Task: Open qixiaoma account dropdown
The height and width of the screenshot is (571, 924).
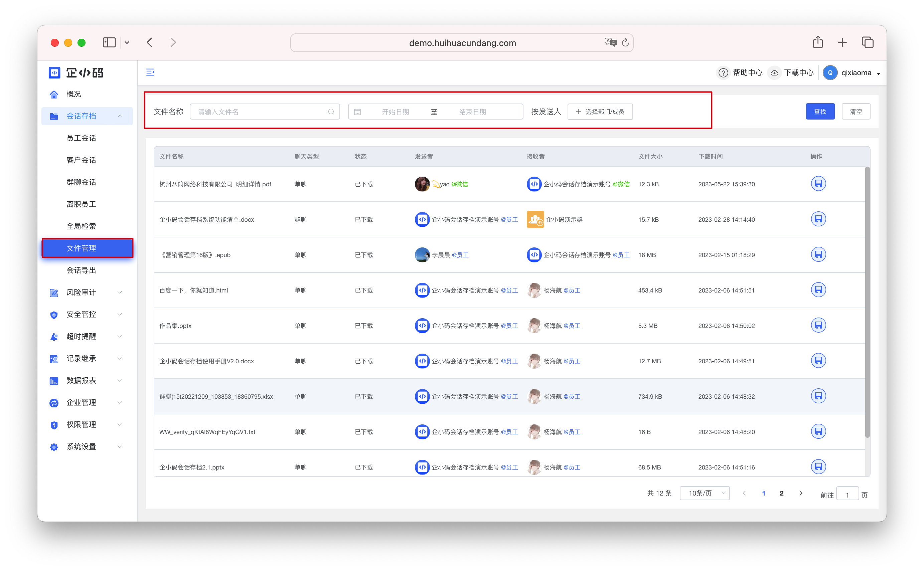Action: (858, 73)
